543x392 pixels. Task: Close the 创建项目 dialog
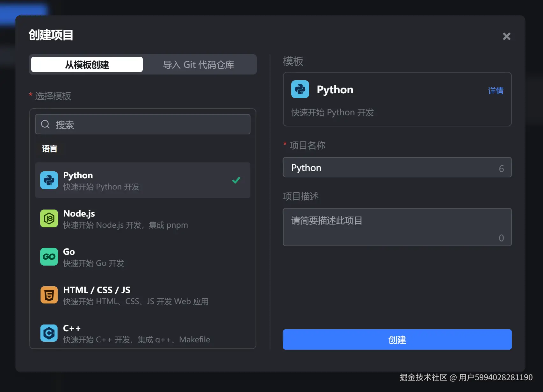(506, 36)
